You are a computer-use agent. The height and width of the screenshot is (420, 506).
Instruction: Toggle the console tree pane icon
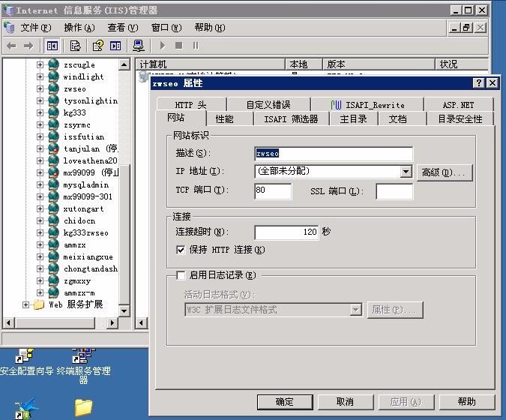point(52,46)
